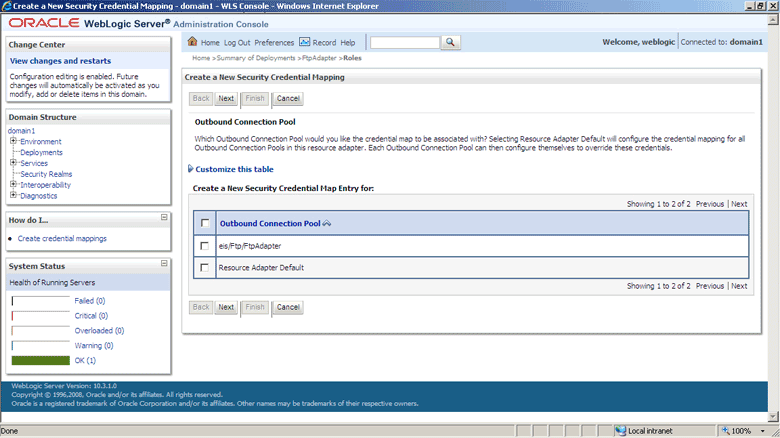Viewport: 780px width, 438px height.
Task: Expand the Environment tree node
Action: coord(13,141)
